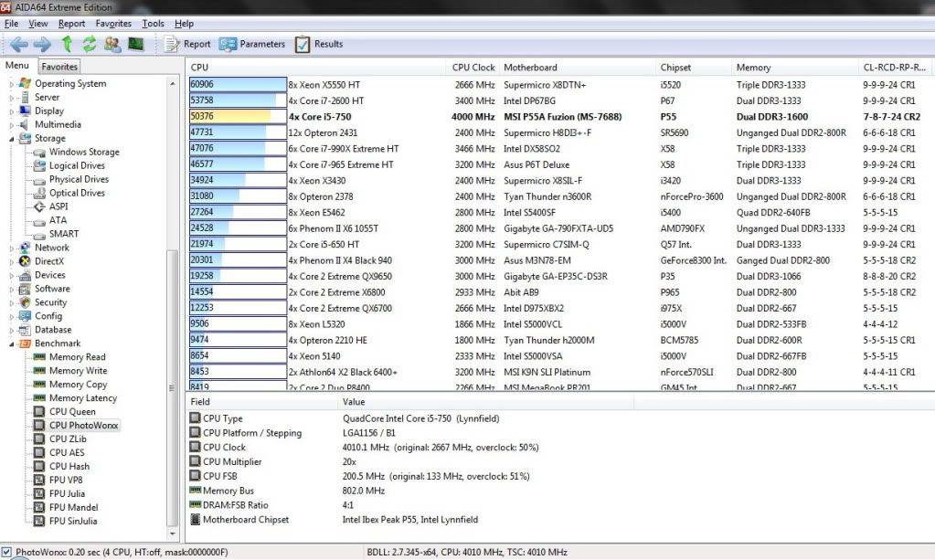Image resolution: width=935 pixels, height=560 pixels.
Task: Click the Security shield icon
Action: 25,302
